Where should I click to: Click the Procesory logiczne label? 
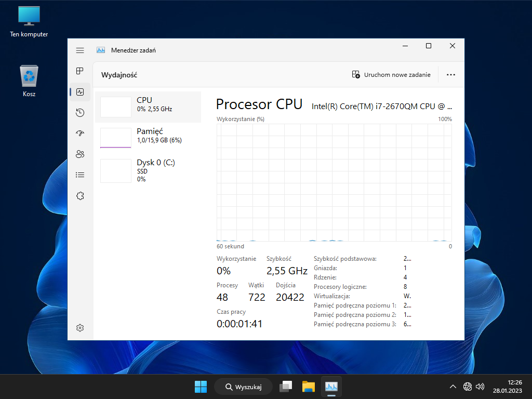[x=340, y=287]
